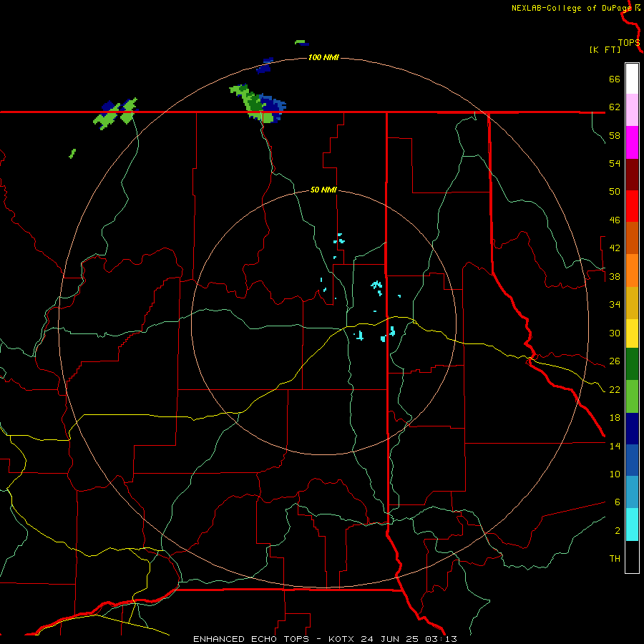Click the 42 value on the legend
This screenshot has width=644, height=644.
coord(615,248)
